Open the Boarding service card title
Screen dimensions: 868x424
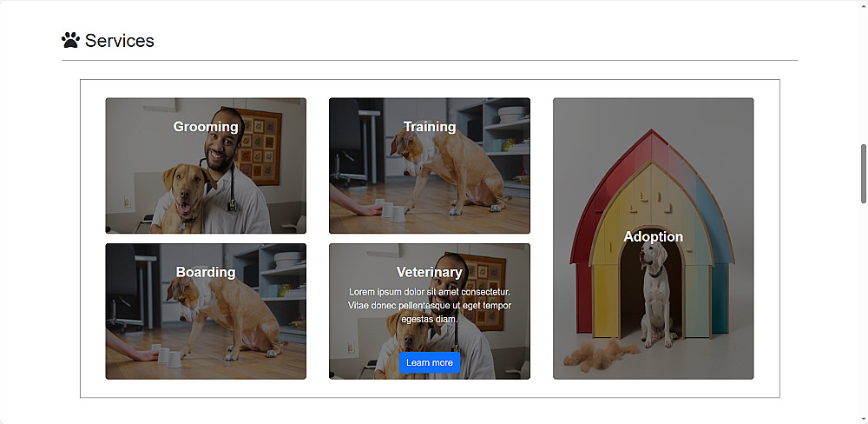tap(206, 272)
